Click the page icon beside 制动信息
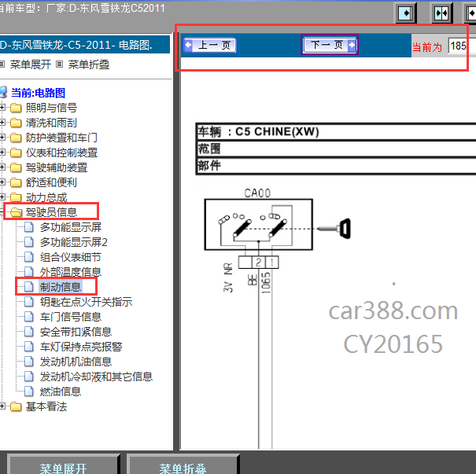This screenshot has width=476, height=474. (x=29, y=287)
